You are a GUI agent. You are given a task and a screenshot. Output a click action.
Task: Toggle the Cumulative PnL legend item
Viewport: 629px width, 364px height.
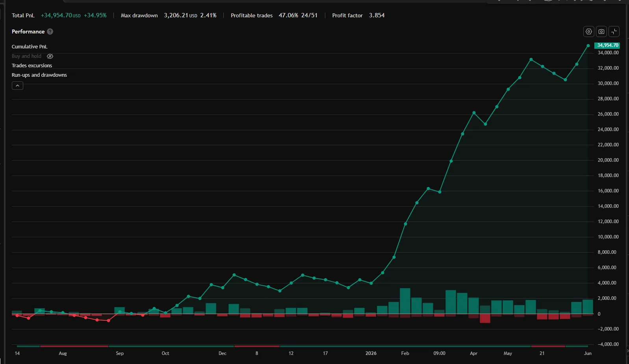[x=30, y=46]
